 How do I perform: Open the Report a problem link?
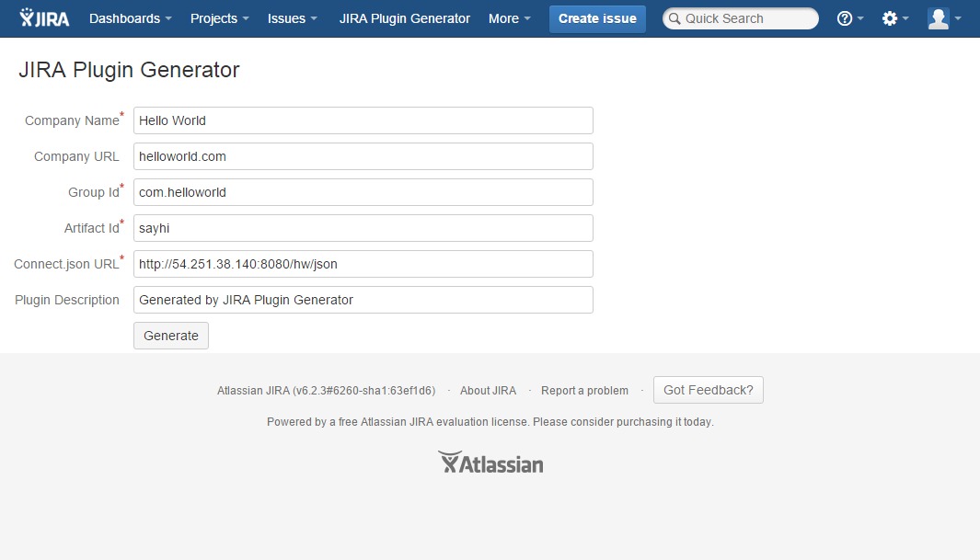pos(584,391)
